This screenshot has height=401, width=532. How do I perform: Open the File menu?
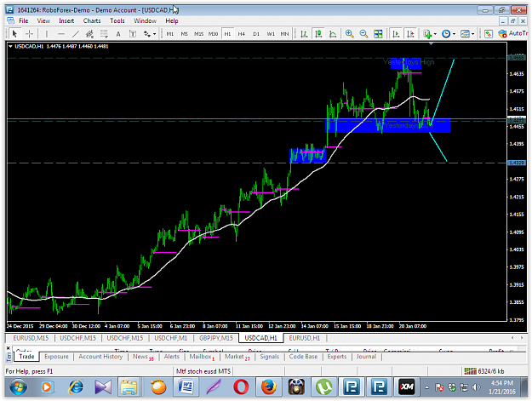[24, 20]
